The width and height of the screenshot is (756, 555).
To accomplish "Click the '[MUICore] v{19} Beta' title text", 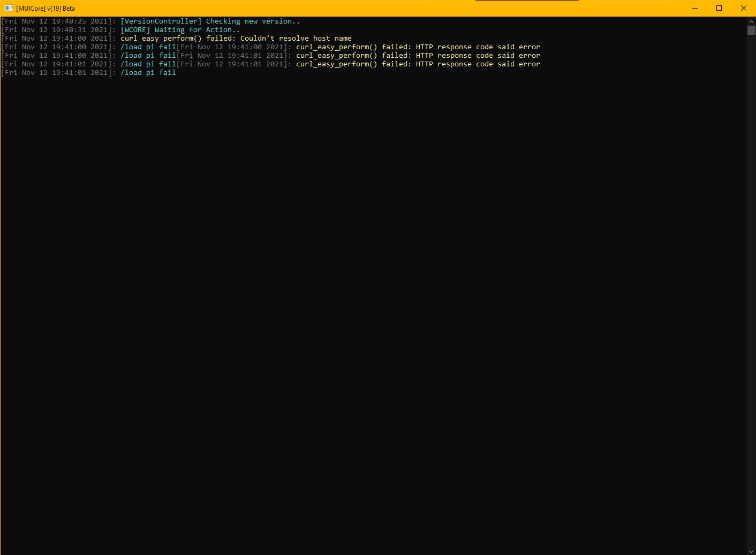I will [46, 9].
